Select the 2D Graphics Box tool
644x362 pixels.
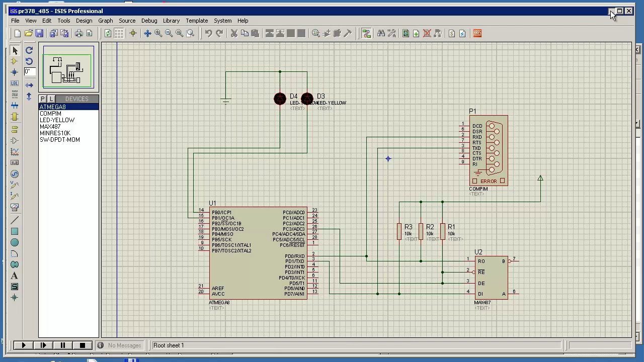pos(15,231)
